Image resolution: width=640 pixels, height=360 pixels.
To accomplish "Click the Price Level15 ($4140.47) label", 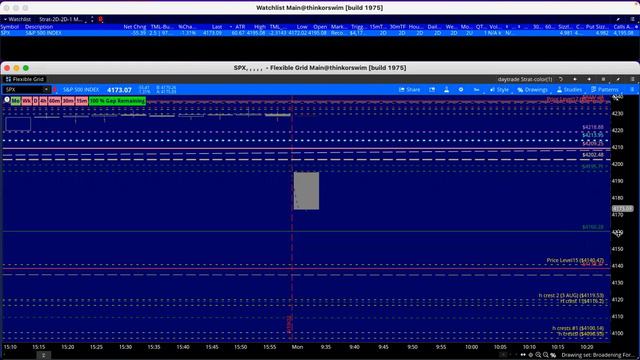I will pos(575,260).
